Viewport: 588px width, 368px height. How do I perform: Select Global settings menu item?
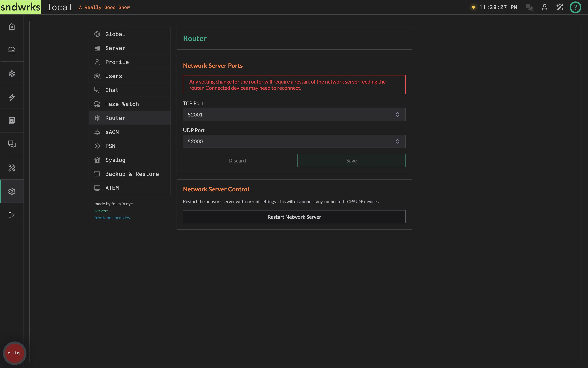tap(130, 34)
